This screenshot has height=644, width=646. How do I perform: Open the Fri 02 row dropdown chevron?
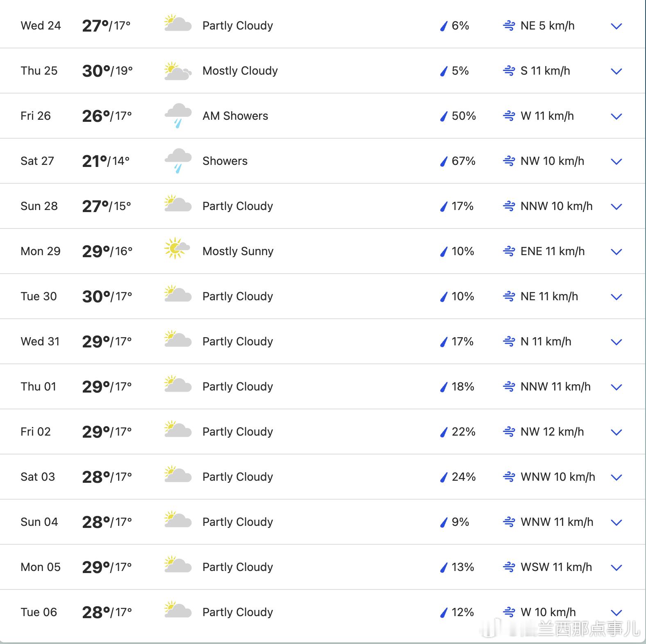tap(616, 432)
